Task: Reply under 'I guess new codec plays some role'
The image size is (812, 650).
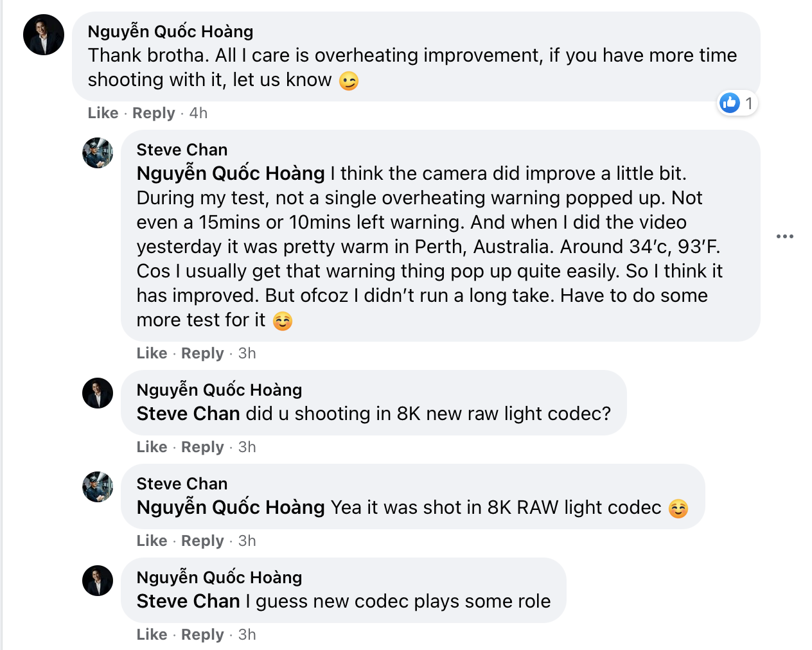Action: tap(202, 635)
